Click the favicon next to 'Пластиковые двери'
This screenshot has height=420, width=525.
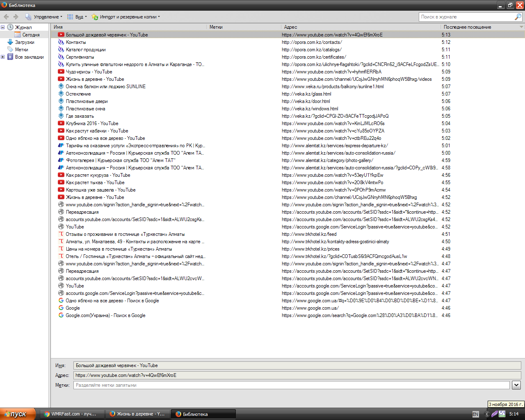click(61, 101)
